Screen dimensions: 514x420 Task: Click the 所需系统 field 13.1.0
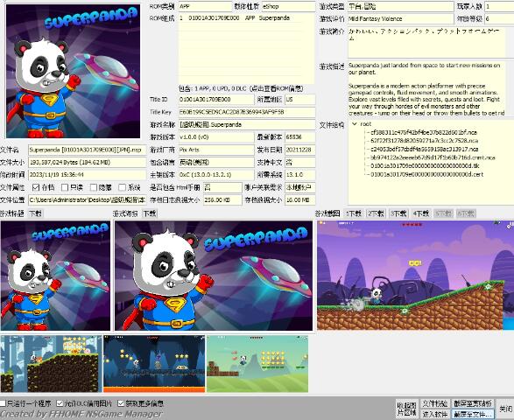(x=300, y=175)
